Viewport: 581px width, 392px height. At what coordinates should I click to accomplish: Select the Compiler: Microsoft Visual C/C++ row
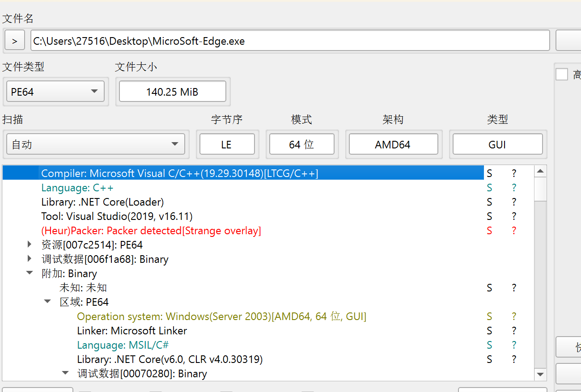pos(243,173)
